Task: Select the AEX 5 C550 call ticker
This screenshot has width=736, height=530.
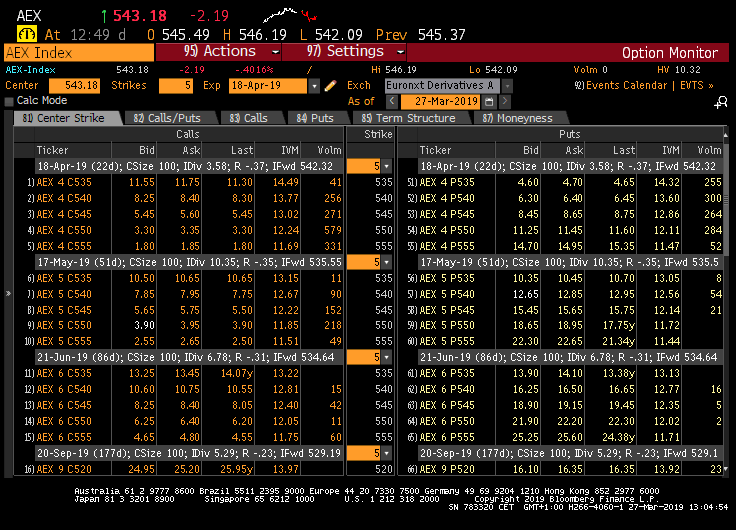Action: tap(64, 325)
